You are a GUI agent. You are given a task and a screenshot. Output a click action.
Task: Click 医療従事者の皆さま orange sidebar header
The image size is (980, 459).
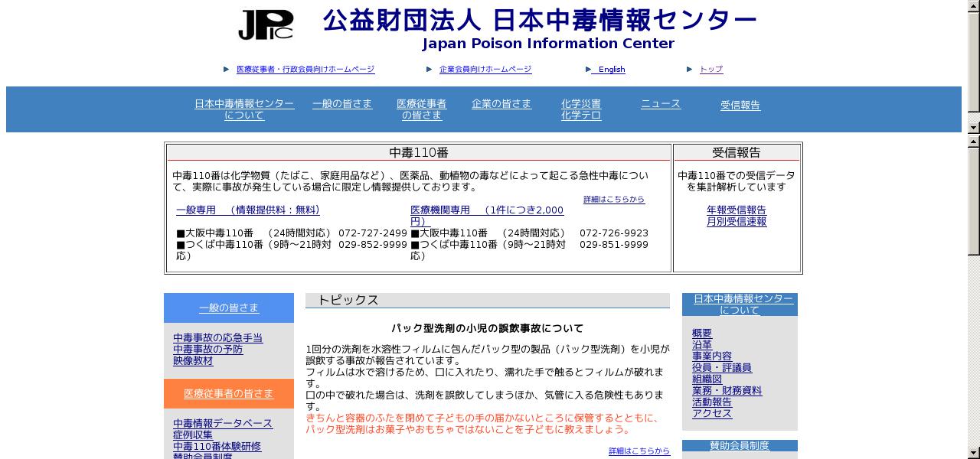point(229,393)
